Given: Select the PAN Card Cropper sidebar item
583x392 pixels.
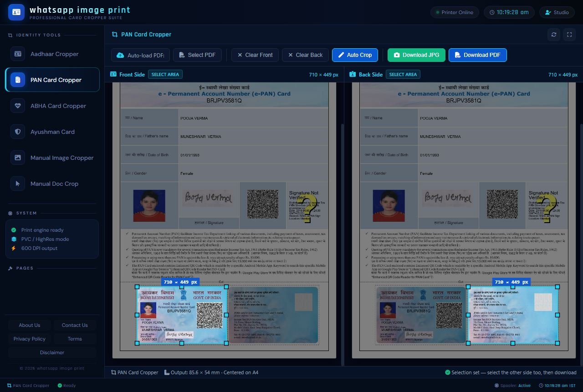Looking at the screenshot, I should 52,80.
